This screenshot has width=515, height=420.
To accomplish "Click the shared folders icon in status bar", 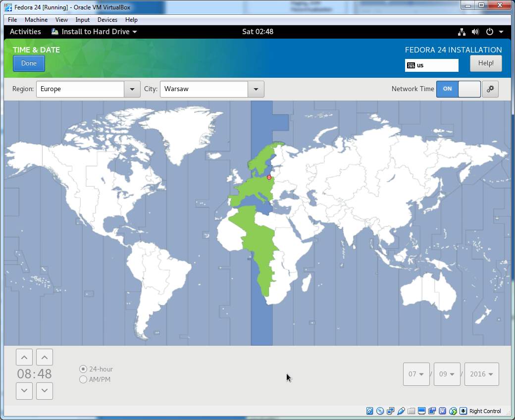I will pos(411,411).
